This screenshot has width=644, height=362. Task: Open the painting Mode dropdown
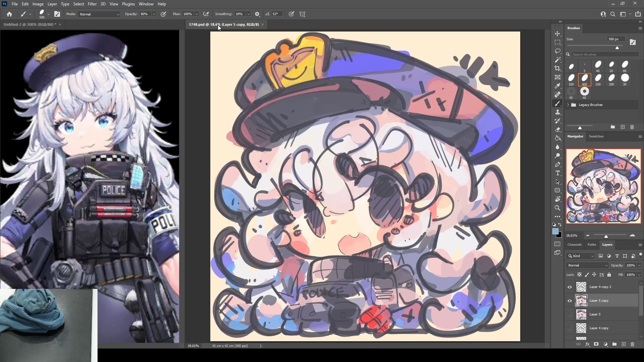click(x=99, y=14)
